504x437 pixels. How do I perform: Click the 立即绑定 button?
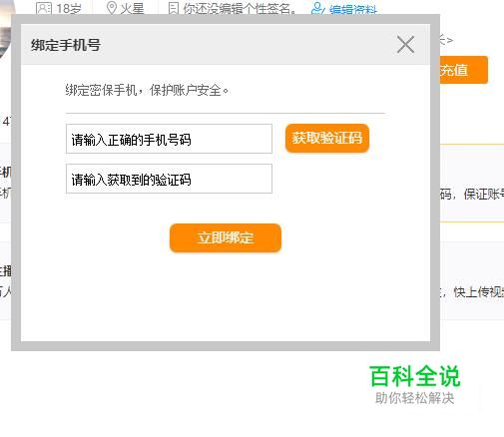pos(226,237)
